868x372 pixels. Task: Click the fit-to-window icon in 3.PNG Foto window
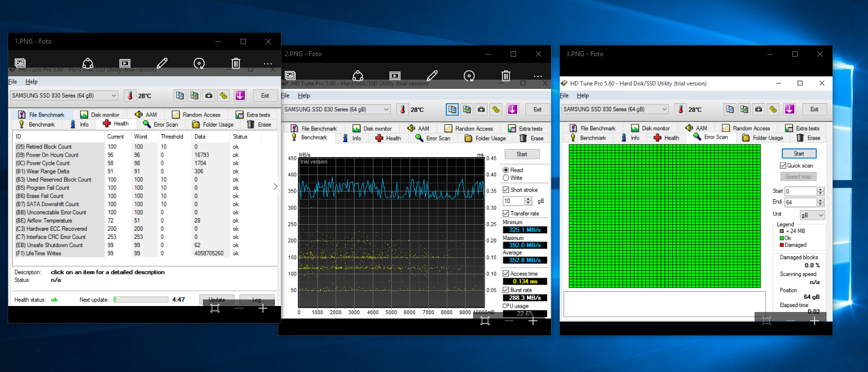pos(767,321)
